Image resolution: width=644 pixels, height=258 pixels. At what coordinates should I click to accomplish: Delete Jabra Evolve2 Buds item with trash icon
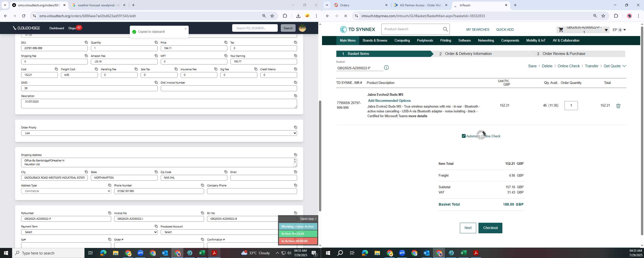[618, 106]
